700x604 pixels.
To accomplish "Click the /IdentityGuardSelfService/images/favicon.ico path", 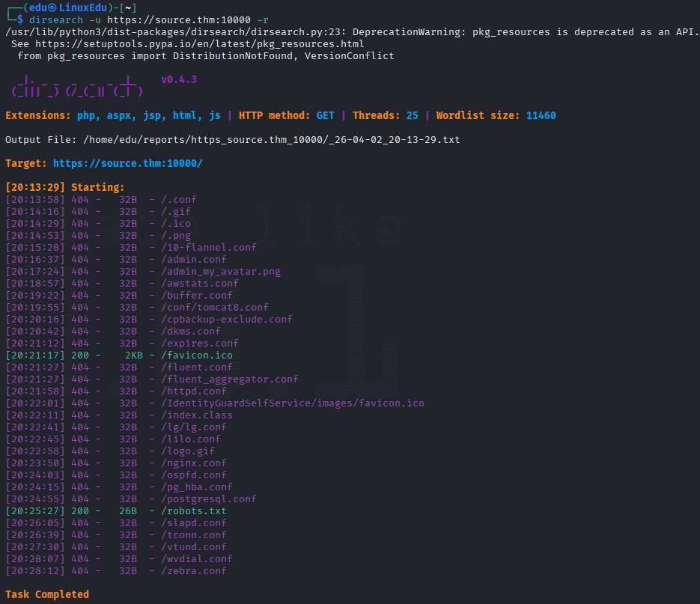I will pos(293,403).
